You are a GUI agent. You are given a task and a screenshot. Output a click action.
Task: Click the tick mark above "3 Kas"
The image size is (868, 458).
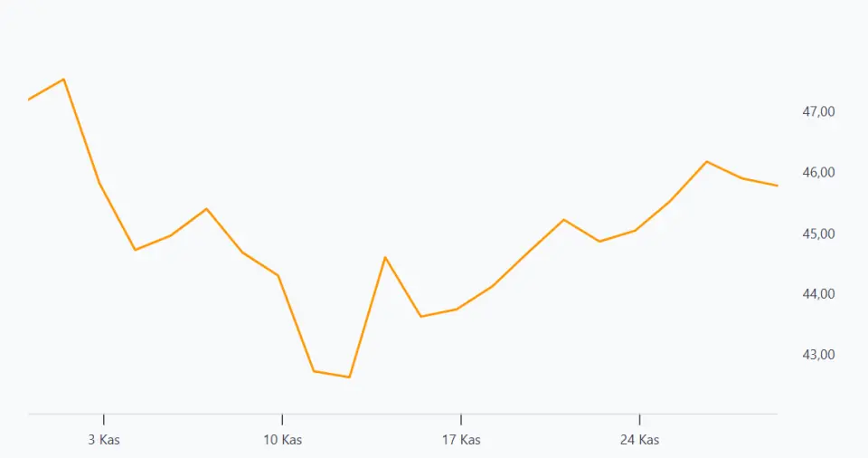click(x=104, y=420)
